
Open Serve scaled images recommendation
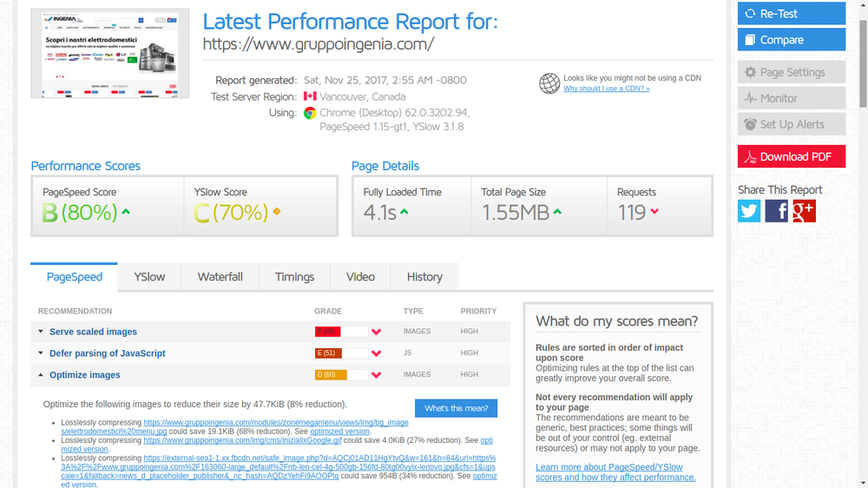[x=93, y=331]
